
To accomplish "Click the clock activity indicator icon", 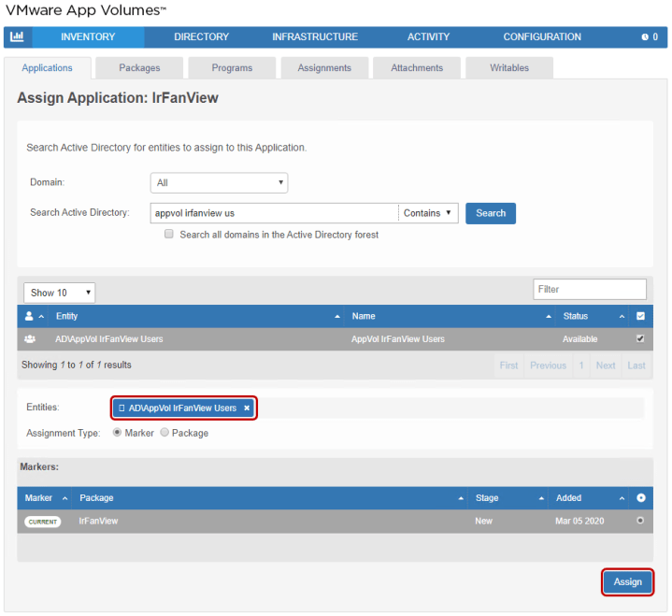I will (x=644, y=37).
